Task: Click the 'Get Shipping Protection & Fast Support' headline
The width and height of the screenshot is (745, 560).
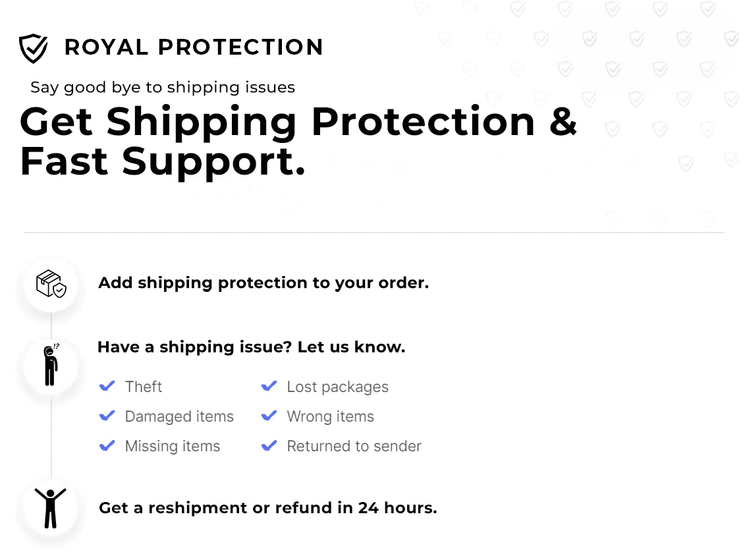Action: point(298,141)
